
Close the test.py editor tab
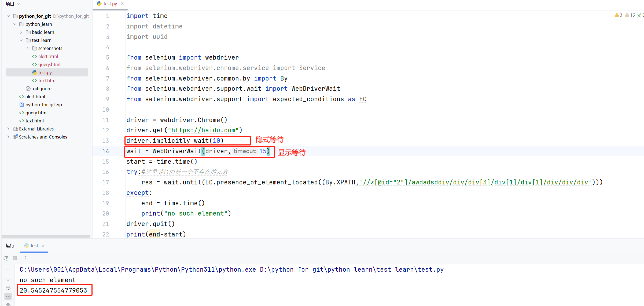122,3
